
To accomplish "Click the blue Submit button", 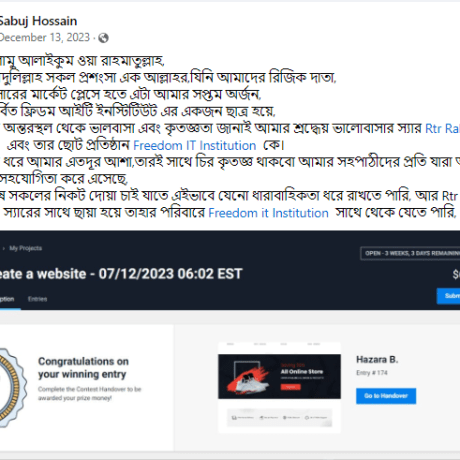I will click(448, 296).
